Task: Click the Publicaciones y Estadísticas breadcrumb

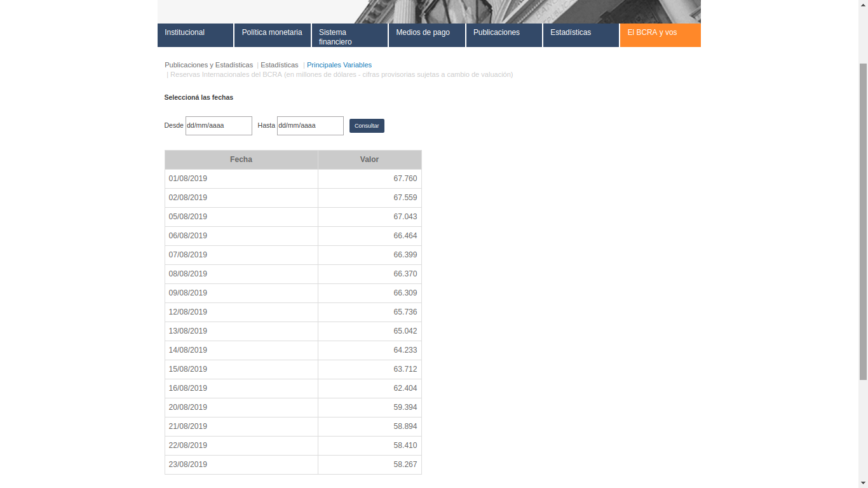Action: pyautogui.click(x=208, y=65)
